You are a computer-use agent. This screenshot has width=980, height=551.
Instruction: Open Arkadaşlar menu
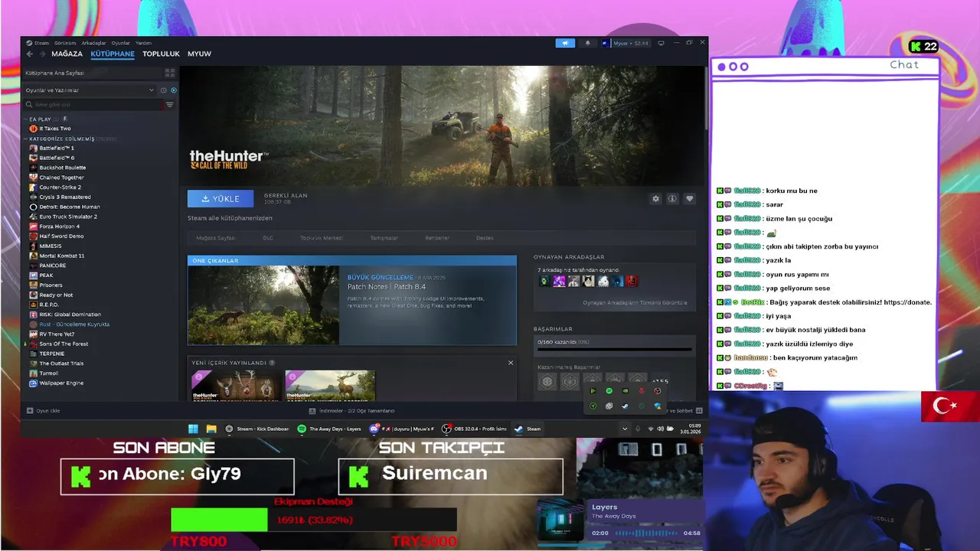point(93,43)
